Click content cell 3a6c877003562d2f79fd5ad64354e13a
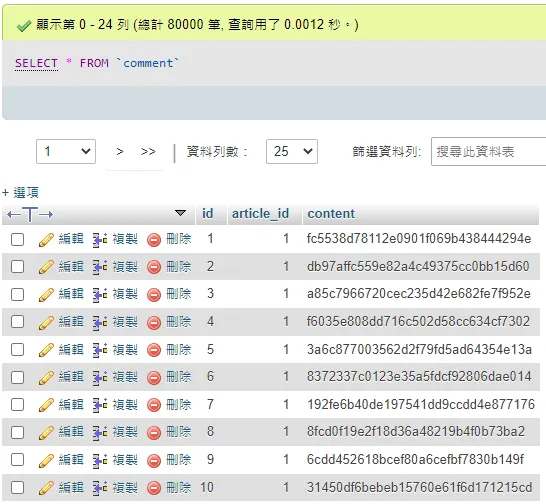The width and height of the screenshot is (546, 504). point(419,349)
